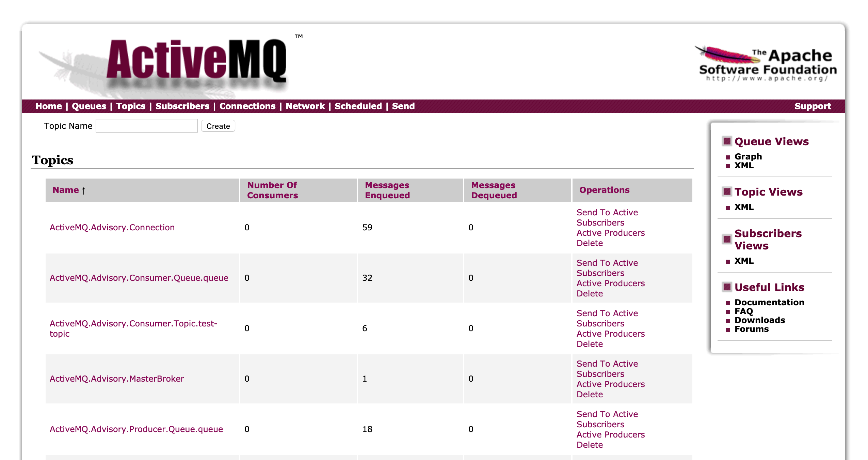Delete the ActiveMQ.Advisory.MasterBroker topic
Screen dimensions: 868x460
point(590,394)
